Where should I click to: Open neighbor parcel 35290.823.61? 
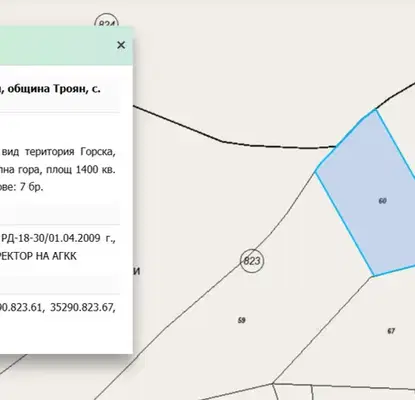coord(21,307)
